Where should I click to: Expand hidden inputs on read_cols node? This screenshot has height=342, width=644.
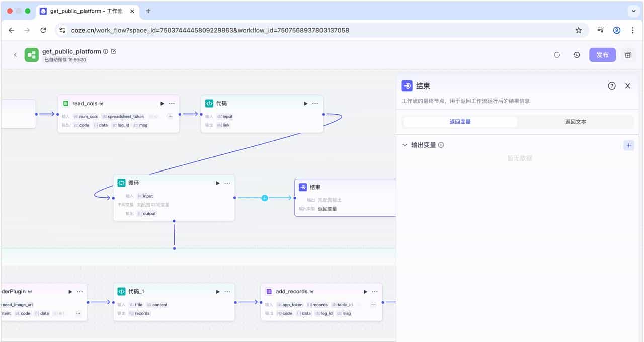pos(170,116)
